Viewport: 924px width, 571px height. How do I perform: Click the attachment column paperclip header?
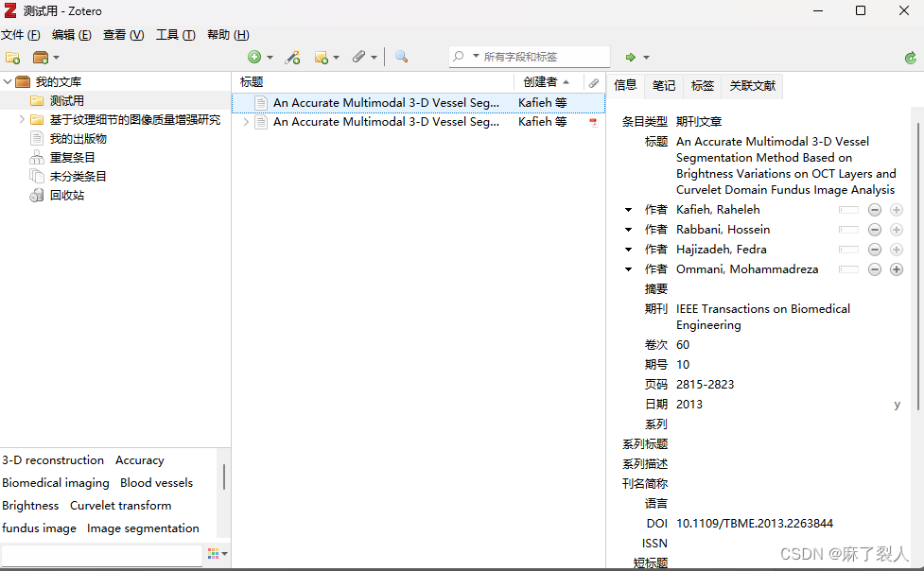click(594, 82)
